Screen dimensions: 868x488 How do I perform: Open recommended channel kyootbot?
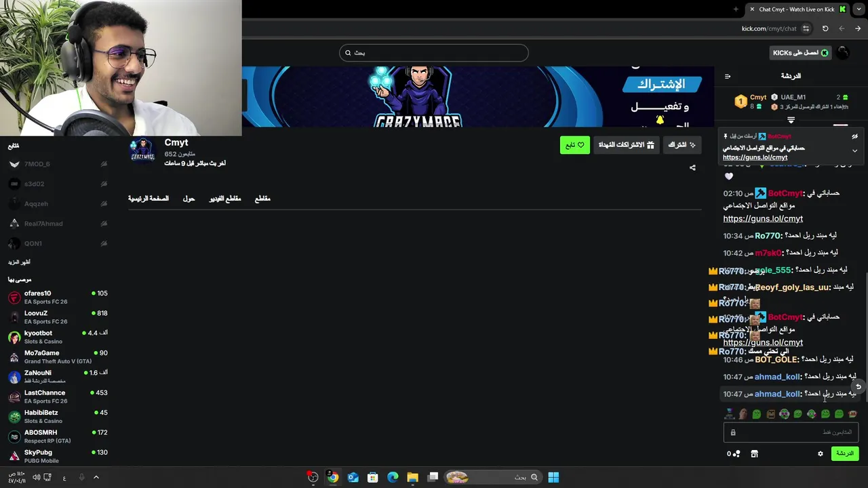point(58,337)
